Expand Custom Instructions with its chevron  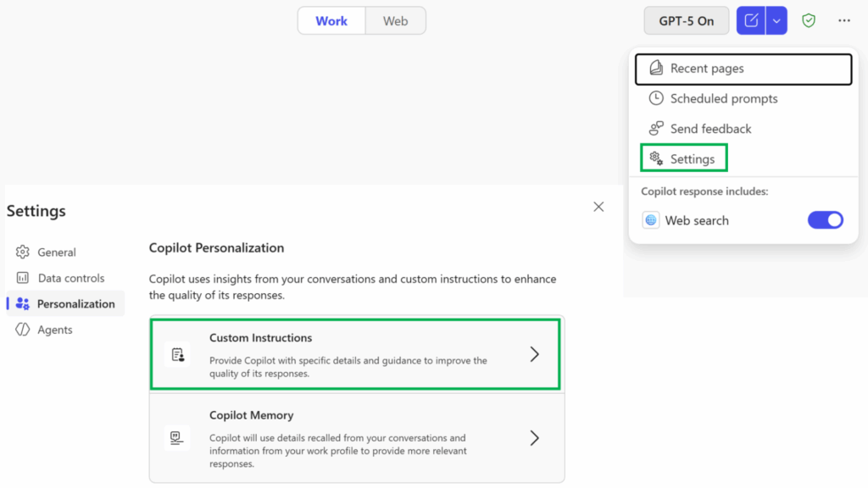click(534, 354)
